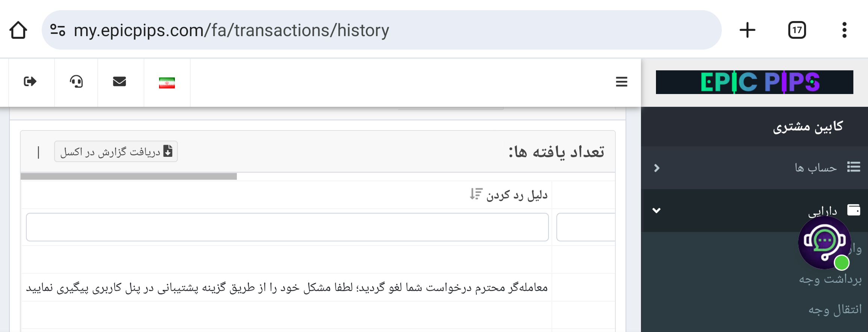Click the logout arrow icon

click(x=30, y=82)
